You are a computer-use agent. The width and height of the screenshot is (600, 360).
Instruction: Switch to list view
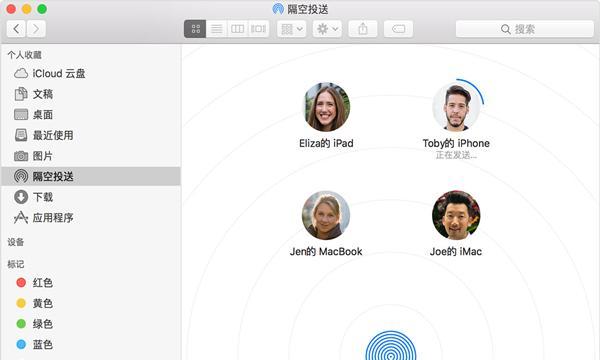click(217, 29)
